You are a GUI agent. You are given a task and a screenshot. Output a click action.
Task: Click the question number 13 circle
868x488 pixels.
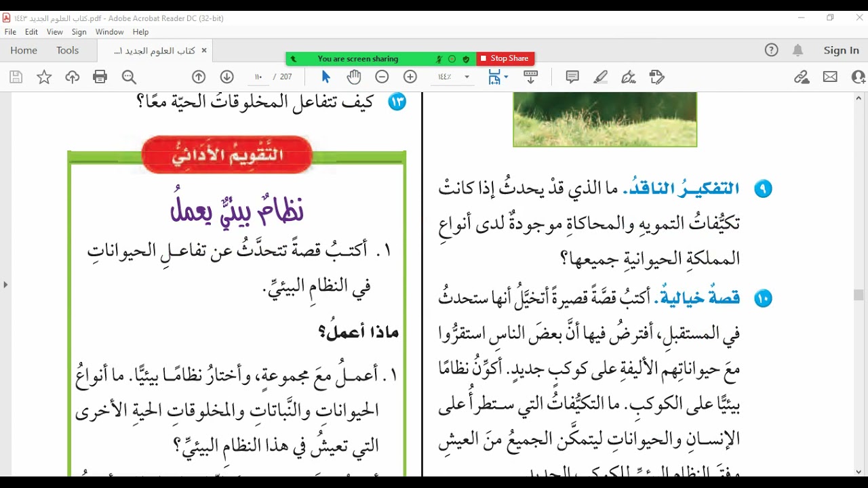point(397,102)
